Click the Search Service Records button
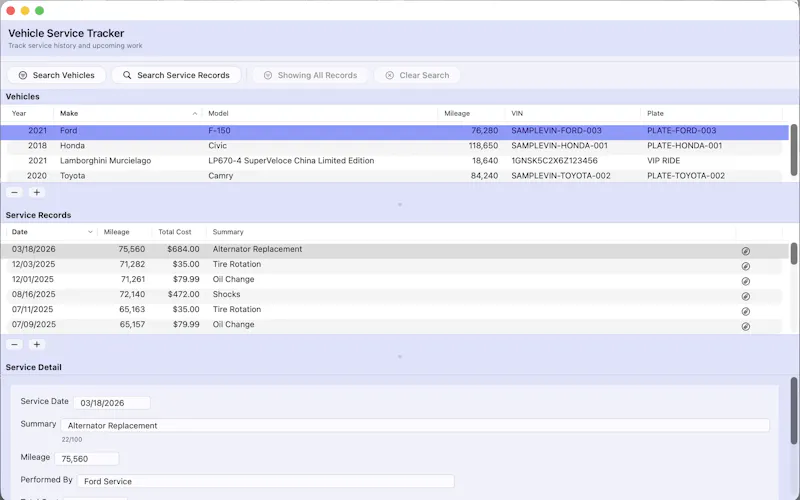 [177, 75]
